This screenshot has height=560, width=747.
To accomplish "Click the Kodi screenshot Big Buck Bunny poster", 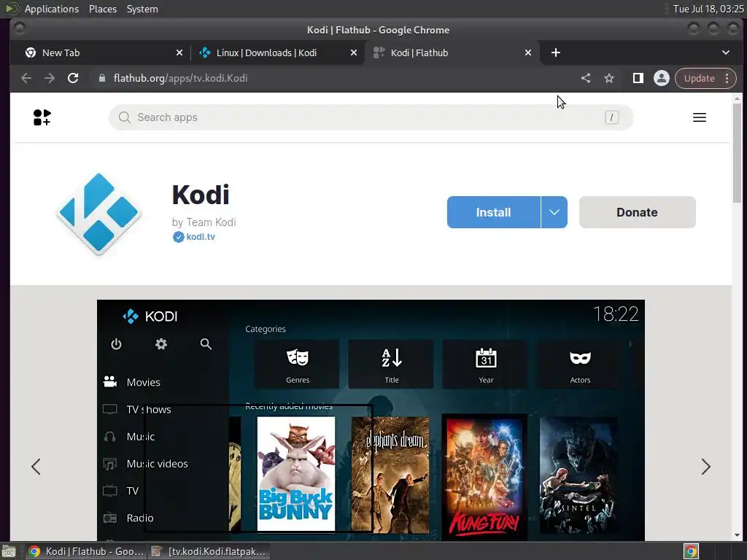I will (x=296, y=473).
